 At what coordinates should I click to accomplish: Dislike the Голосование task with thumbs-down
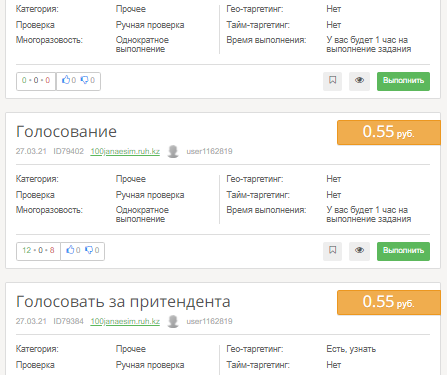(89, 250)
